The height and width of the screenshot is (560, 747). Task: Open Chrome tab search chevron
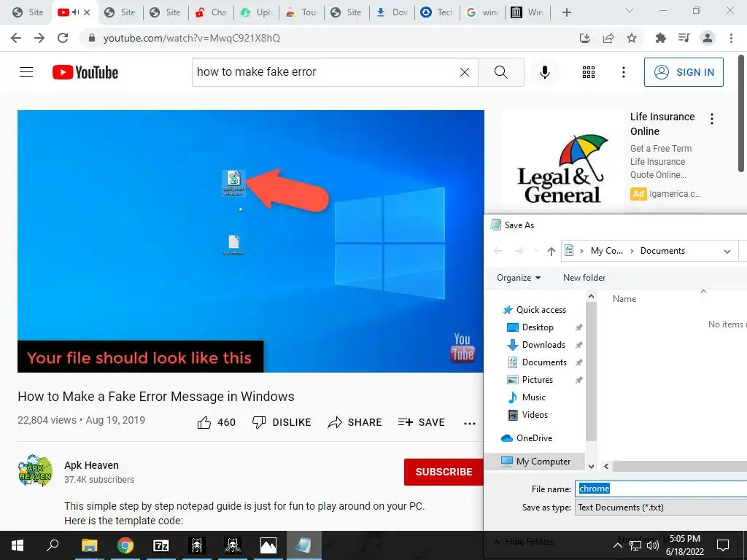pos(630,10)
